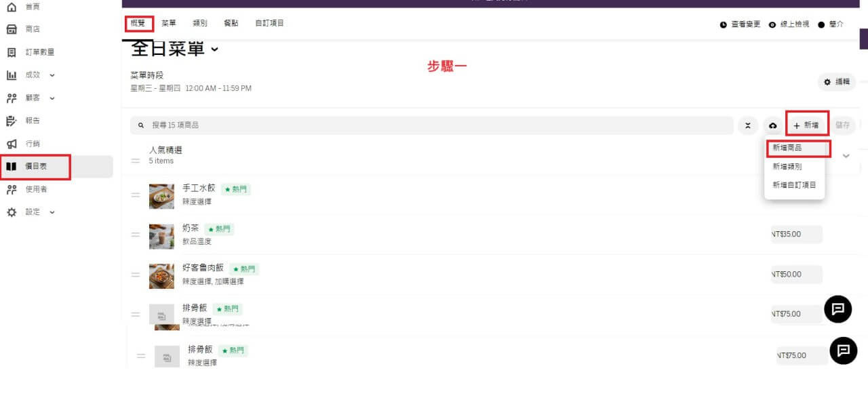
Task: Expand the 設定 sidebar submenu chevron
Action: [52, 212]
